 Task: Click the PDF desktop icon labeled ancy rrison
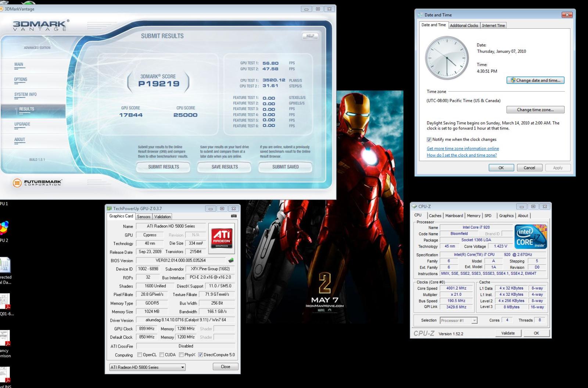(5, 338)
